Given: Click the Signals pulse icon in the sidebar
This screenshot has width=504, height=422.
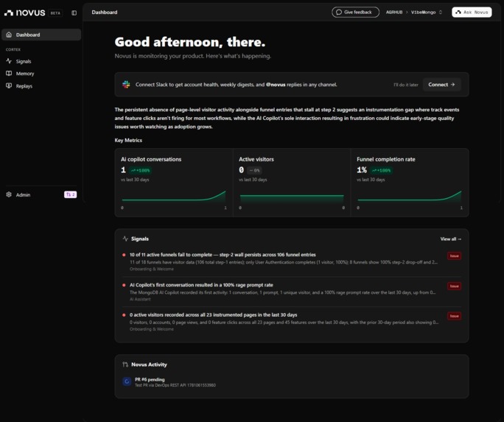Looking at the screenshot, I should coord(9,61).
